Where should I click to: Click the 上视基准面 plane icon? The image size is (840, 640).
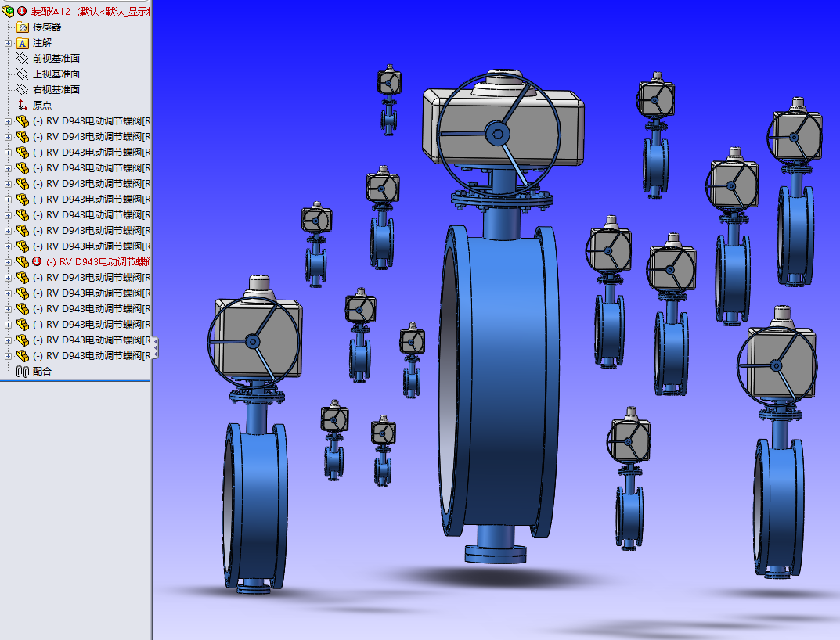[x=23, y=74]
